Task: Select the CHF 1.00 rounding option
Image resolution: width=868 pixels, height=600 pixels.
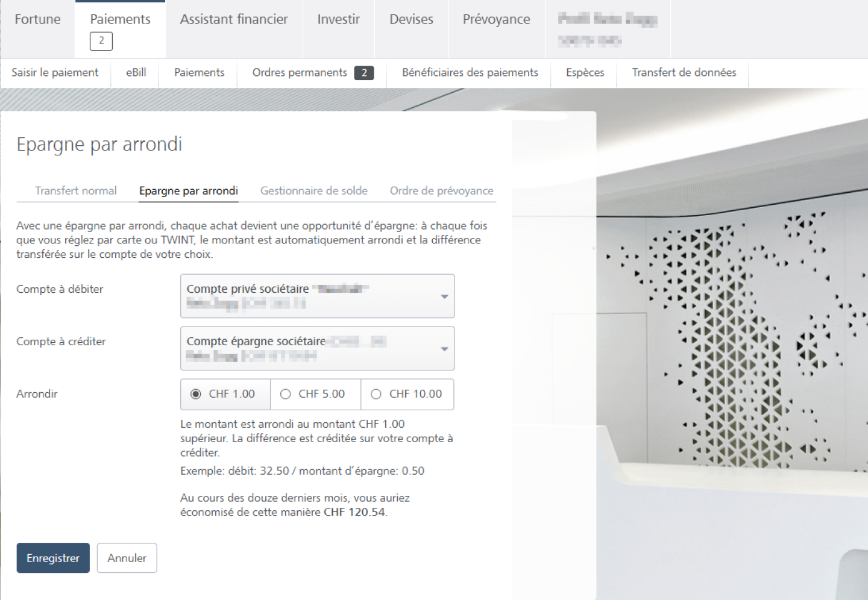Action: (x=196, y=394)
